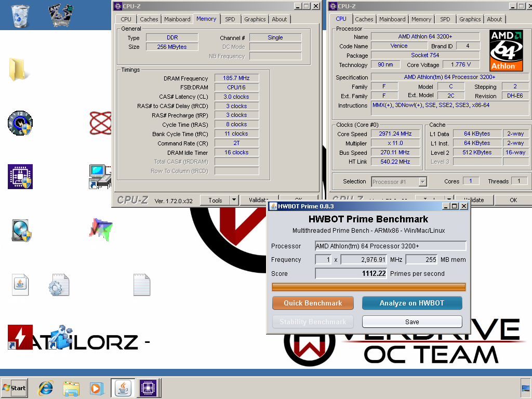Click the 2,976.91 MHz frequency field
Screen dimensions: 532x399
pos(364,260)
